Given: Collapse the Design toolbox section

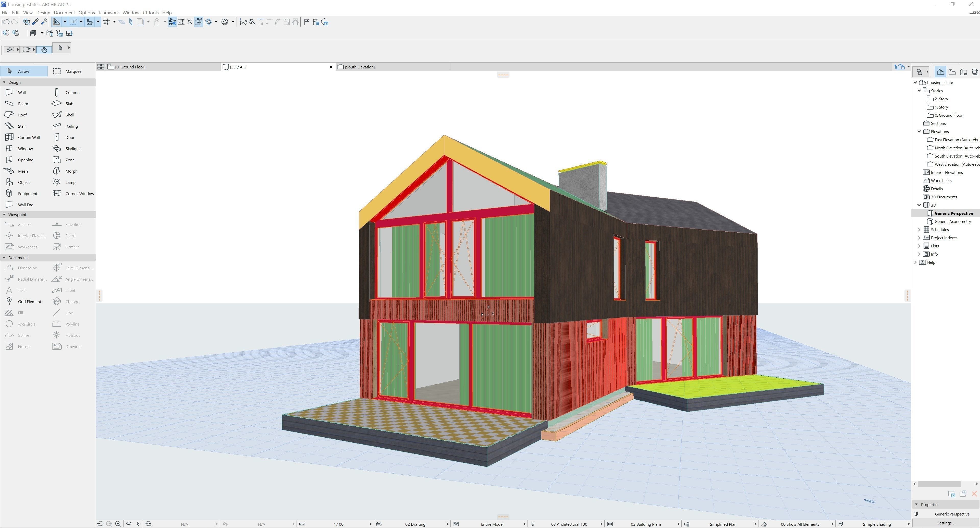Looking at the screenshot, I should click(4, 82).
